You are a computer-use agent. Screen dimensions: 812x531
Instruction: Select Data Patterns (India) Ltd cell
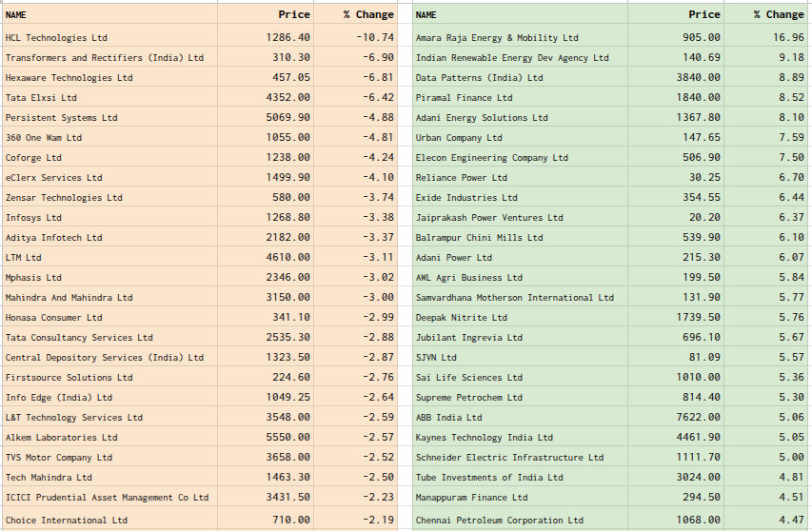(x=520, y=78)
